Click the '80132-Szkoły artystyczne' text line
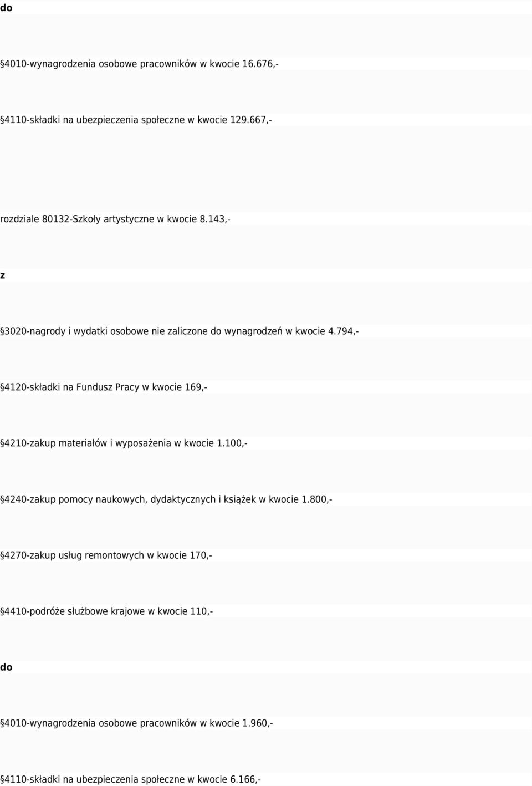 pos(115,219)
